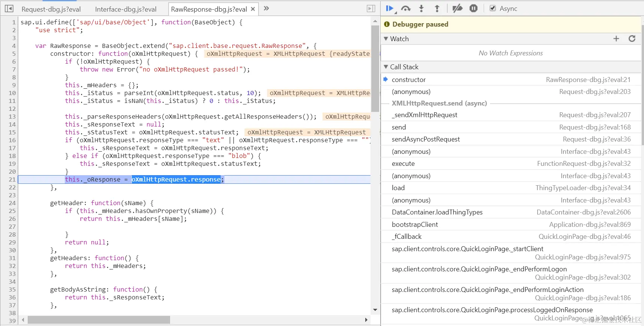Select the send stack frame

click(511, 127)
